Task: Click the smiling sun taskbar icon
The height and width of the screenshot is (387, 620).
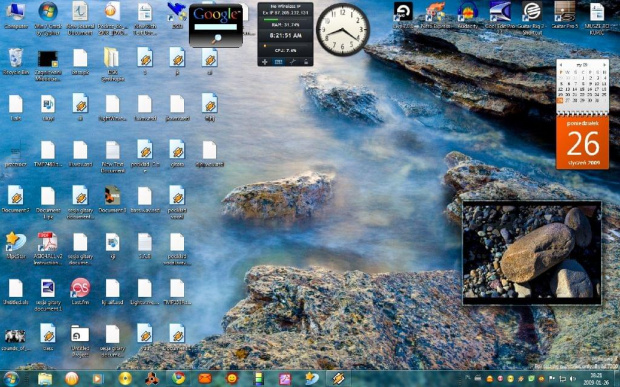Action: pos(232,379)
